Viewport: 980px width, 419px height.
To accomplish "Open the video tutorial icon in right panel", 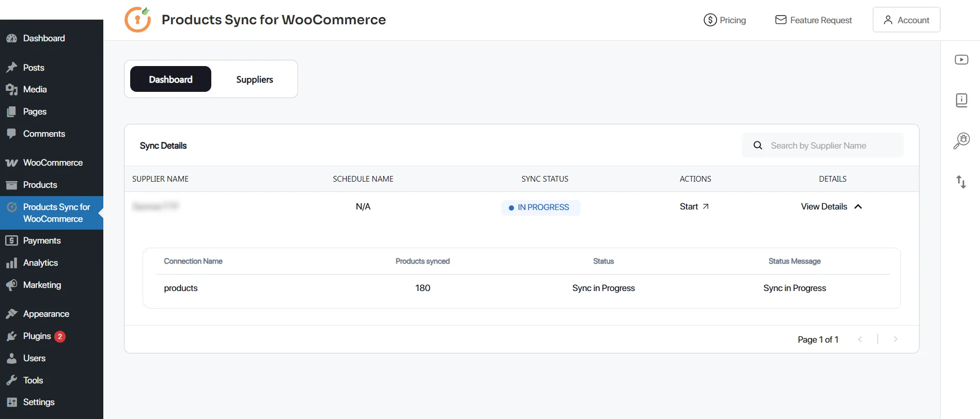I will click(961, 60).
